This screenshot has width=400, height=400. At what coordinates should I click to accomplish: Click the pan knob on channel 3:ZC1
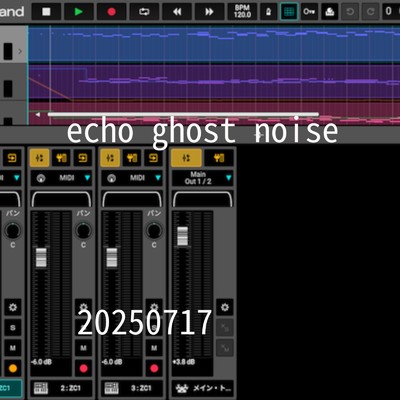pyautogui.click(x=154, y=230)
